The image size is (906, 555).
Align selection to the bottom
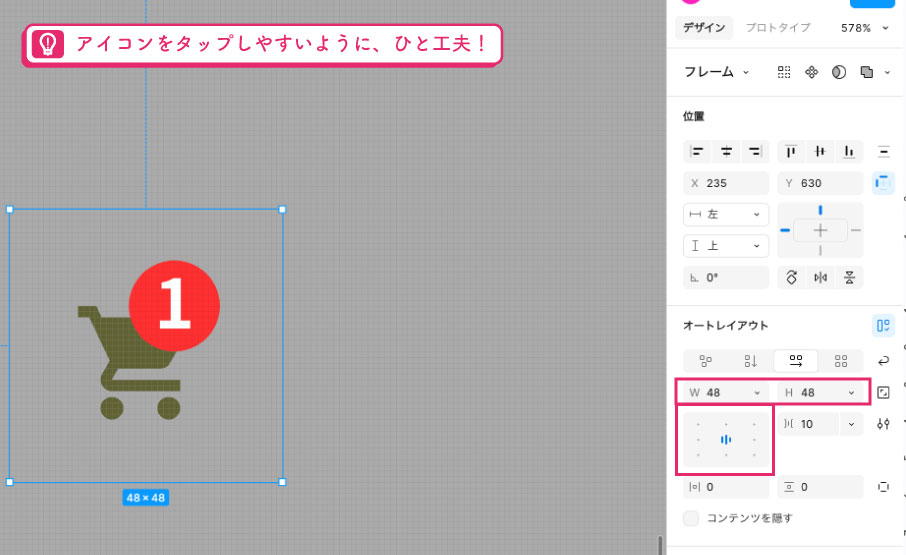[x=849, y=151]
